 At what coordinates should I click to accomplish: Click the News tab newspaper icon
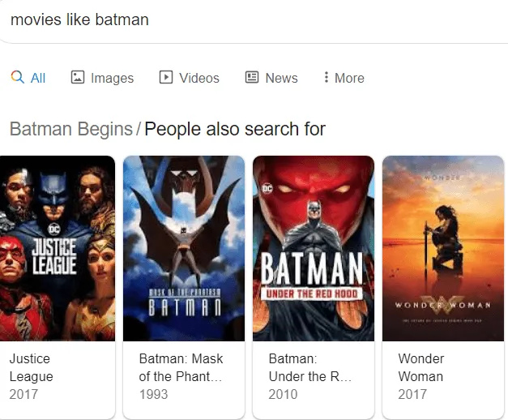point(252,78)
